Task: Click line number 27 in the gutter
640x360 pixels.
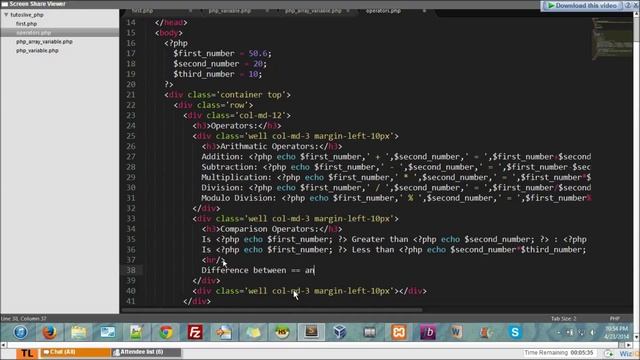Action: coord(130,157)
